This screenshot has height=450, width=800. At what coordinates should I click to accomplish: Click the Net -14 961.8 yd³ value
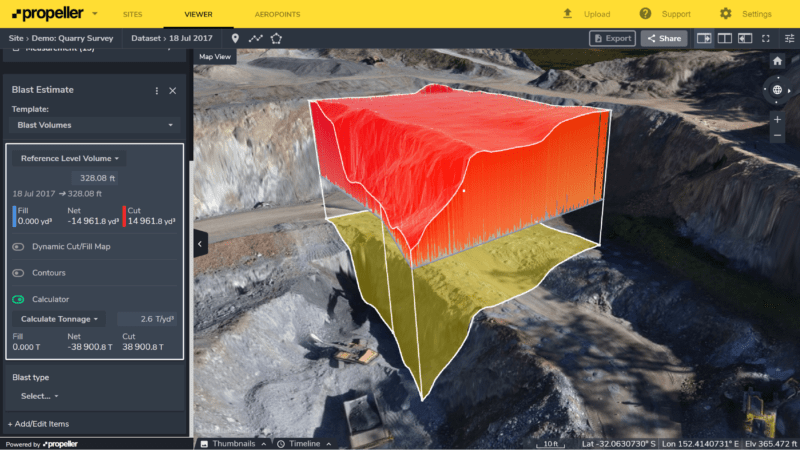93,221
